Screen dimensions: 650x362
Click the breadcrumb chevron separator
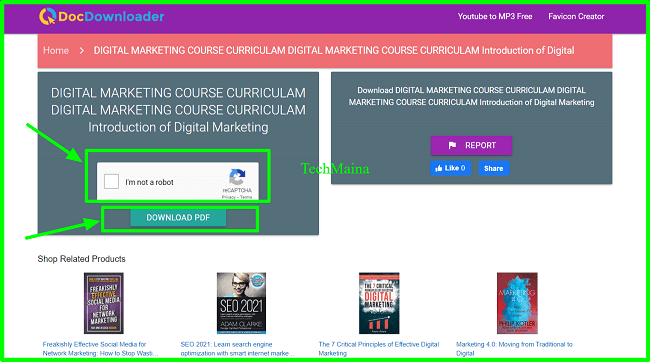point(82,51)
